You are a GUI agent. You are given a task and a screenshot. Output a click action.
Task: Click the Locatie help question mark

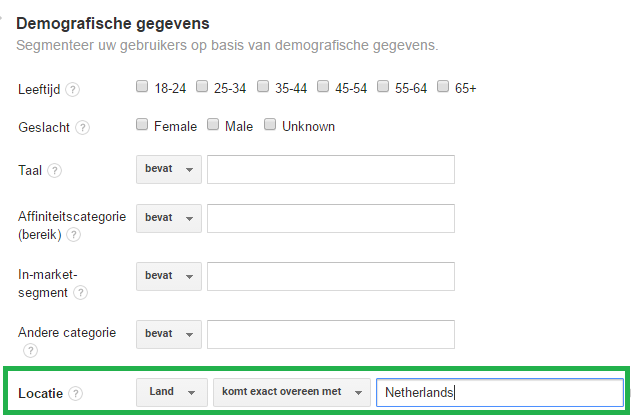point(75,393)
